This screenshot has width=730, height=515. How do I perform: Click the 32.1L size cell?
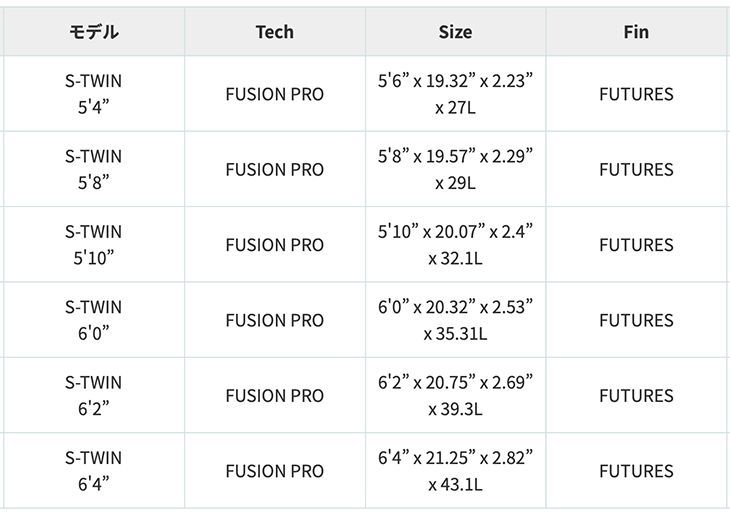click(455, 245)
